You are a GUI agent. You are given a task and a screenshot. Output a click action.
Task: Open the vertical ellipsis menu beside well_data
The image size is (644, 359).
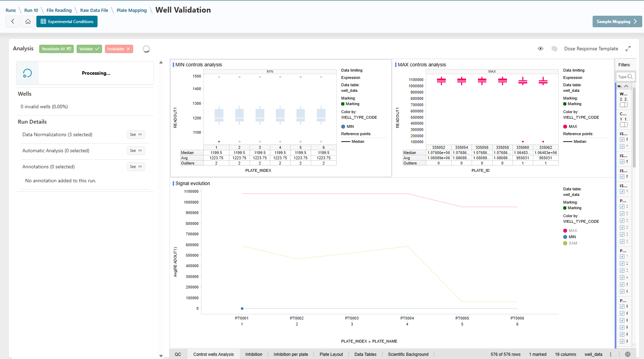(x=611, y=354)
